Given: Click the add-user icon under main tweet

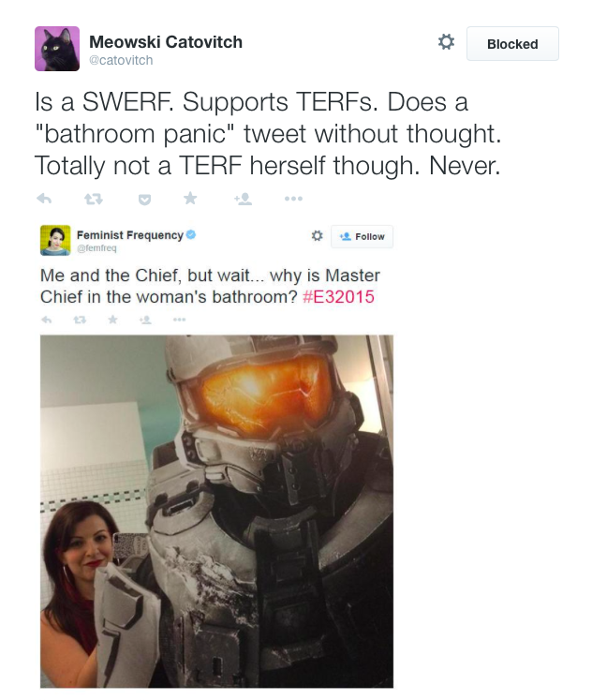Looking at the screenshot, I should (244, 199).
